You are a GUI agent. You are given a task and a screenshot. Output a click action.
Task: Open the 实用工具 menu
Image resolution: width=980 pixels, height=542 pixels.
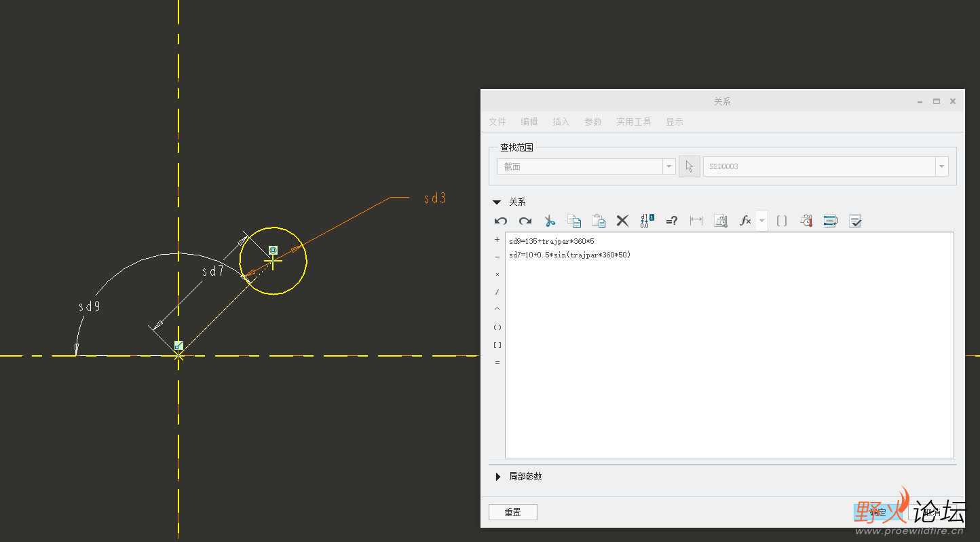(633, 122)
